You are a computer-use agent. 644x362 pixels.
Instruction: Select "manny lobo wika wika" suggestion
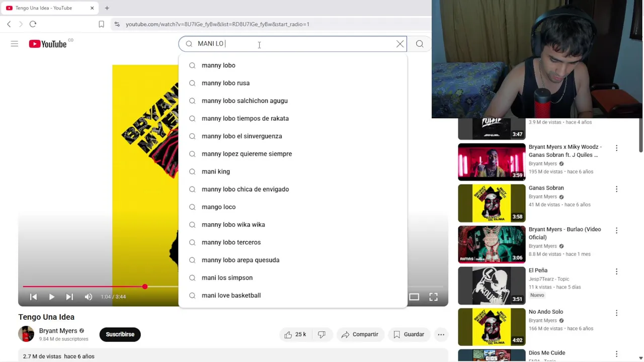point(293,225)
